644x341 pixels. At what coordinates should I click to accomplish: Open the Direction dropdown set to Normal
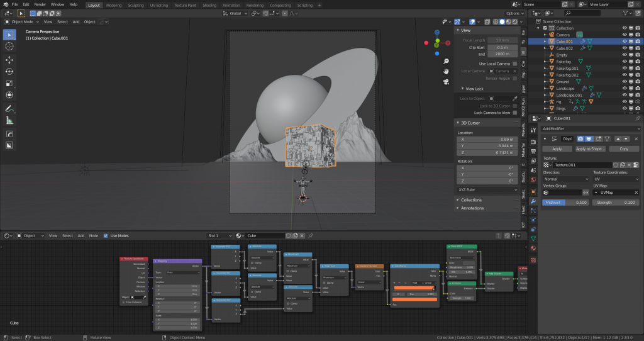566,179
